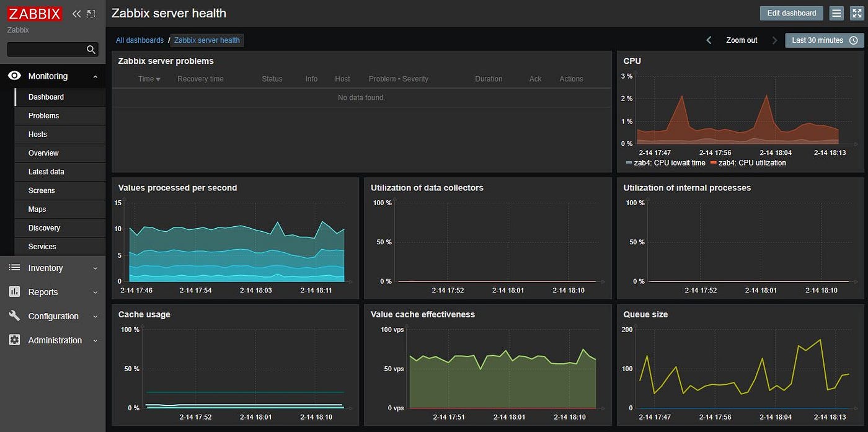Expand the Administration menu chevron
This screenshot has height=432, width=868.
tap(95, 341)
